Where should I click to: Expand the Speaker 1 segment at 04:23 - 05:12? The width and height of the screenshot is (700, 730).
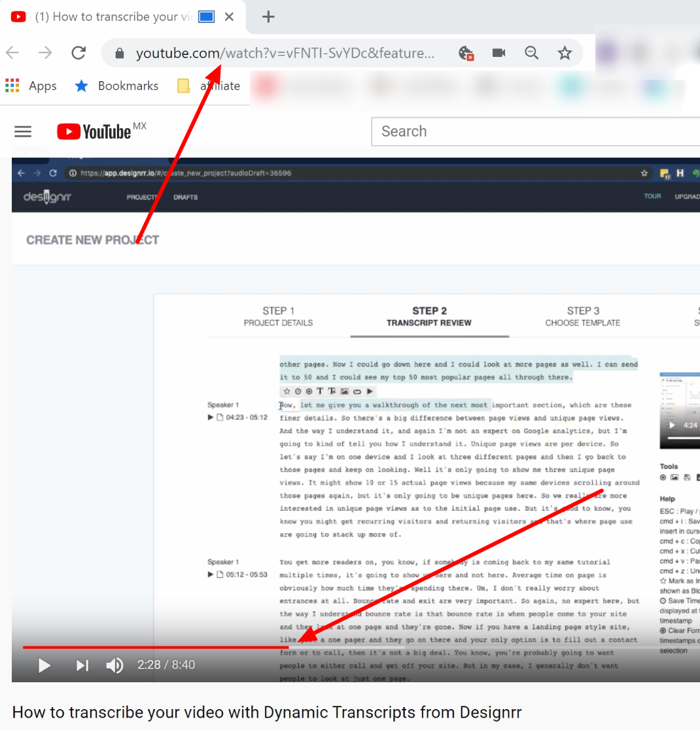[209, 417]
